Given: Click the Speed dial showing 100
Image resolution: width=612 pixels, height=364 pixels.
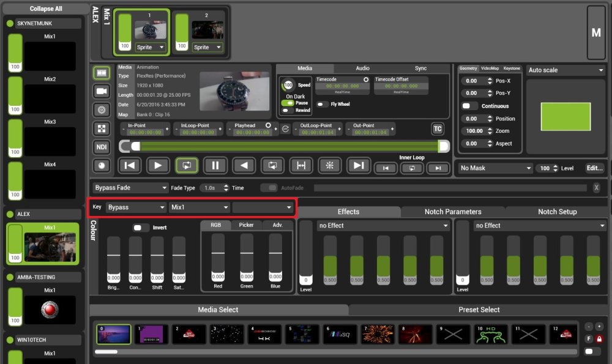Looking at the screenshot, I should click(288, 84).
